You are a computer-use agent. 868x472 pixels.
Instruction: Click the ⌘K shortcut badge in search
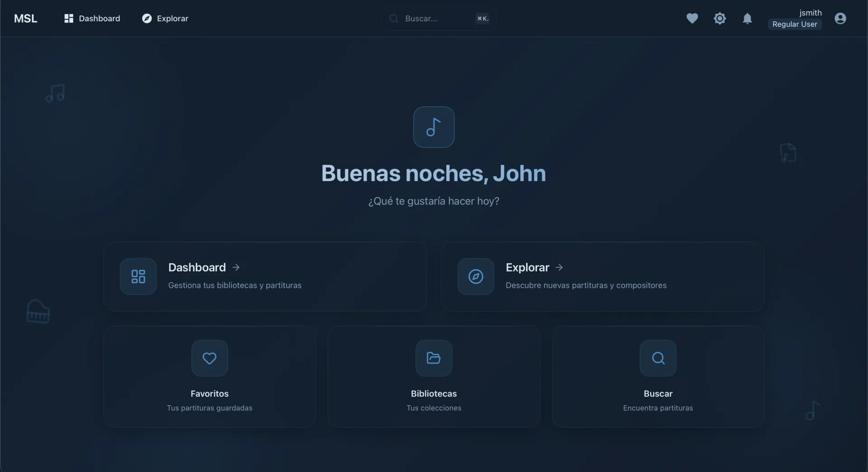pos(482,19)
